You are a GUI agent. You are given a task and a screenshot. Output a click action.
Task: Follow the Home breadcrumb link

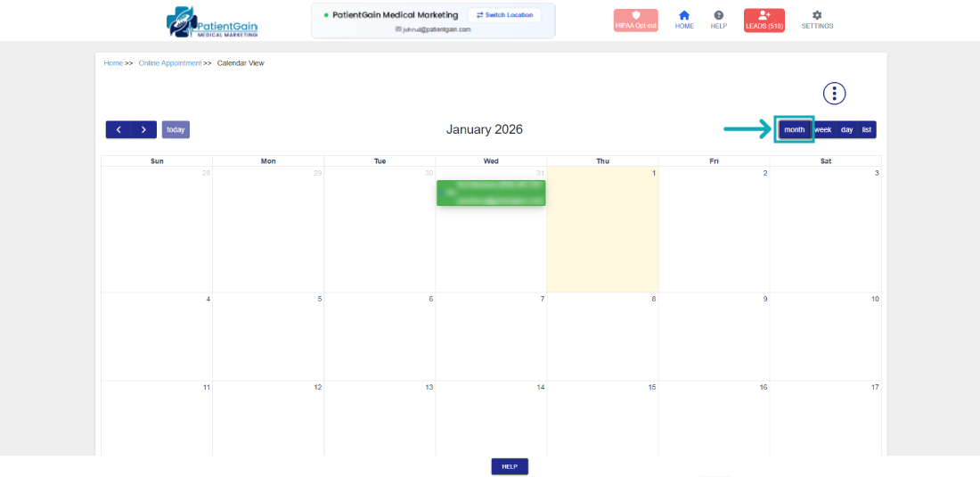[x=113, y=63]
